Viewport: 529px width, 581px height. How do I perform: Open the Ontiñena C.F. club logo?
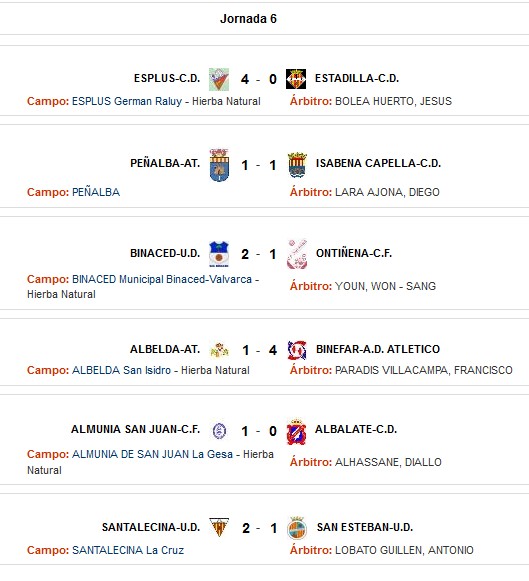pyautogui.click(x=297, y=254)
